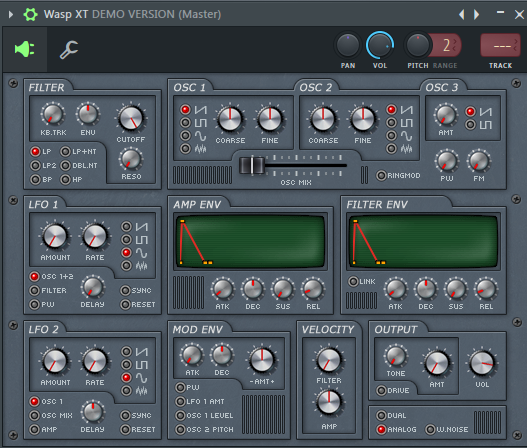Screen dimensions: 527x448
Task: Enable LFO 1 RESET
Action: coord(125,304)
